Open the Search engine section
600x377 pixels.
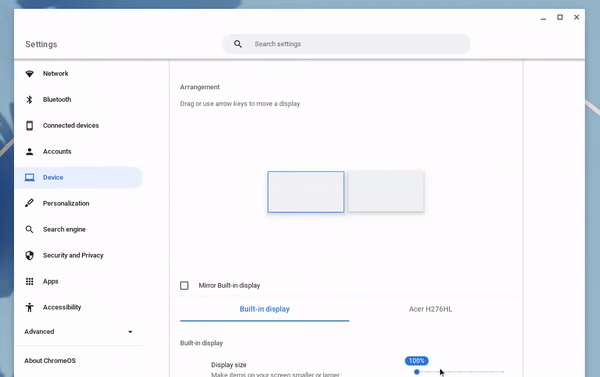point(64,229)
